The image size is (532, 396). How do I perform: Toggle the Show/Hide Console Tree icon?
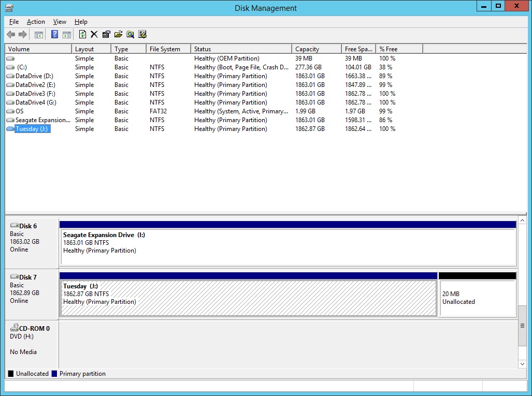[39, 34]
